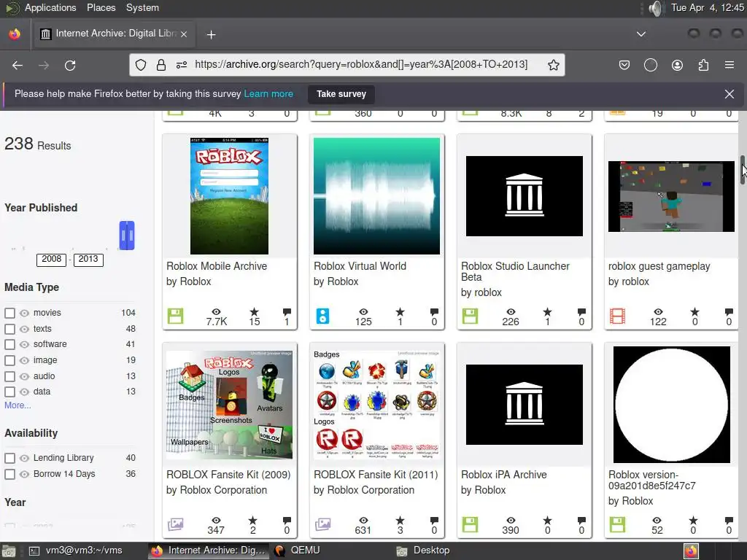Click the 2008 start year field
The width and height of the screenshot is (747, 560).
(52, 259)
